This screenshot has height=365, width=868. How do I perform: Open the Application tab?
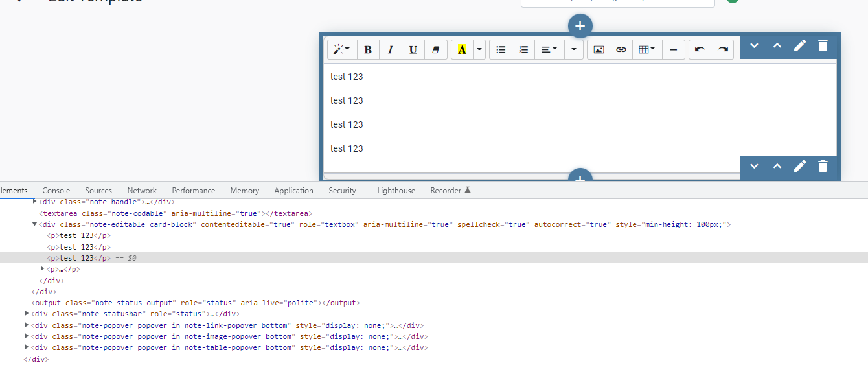(x=293, y=191)
